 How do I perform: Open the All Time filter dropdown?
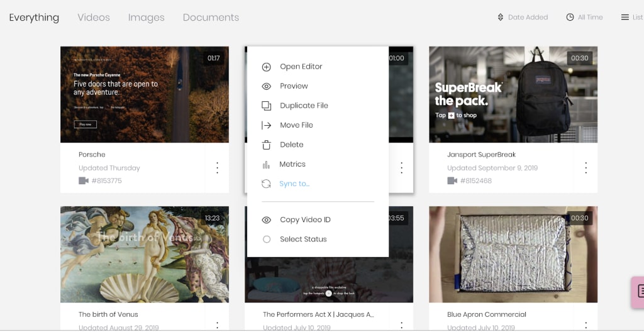click(584, 17)
